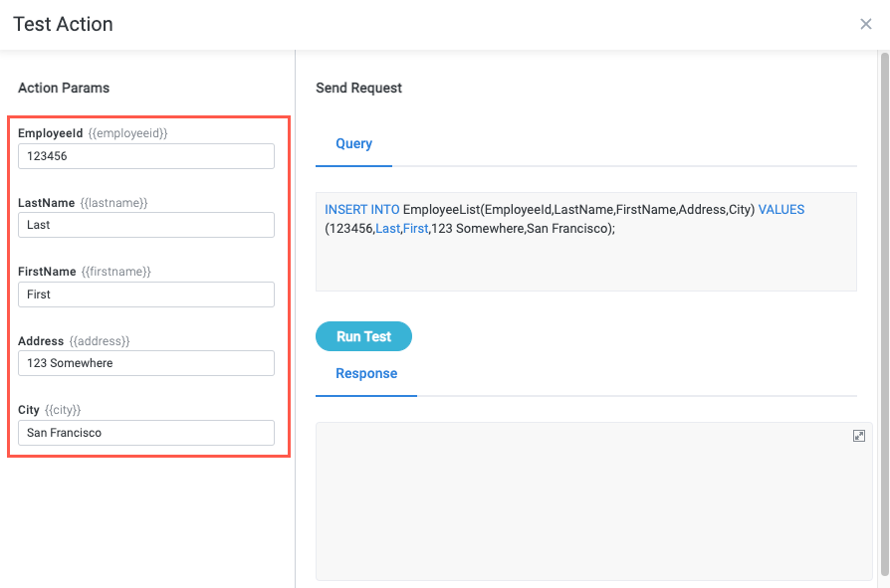Select the LastName field showing 'Last'

(145, 225)
